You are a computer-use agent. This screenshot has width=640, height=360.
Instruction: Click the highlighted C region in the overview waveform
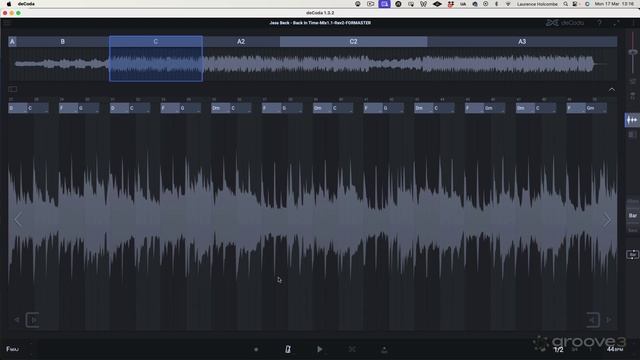point(156,64)
